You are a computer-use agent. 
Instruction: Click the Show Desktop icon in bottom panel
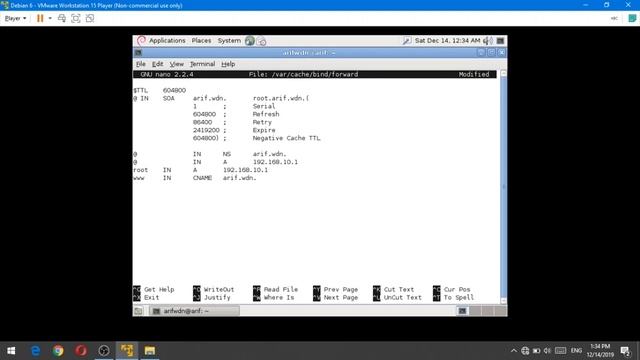[x=138, y=311]
